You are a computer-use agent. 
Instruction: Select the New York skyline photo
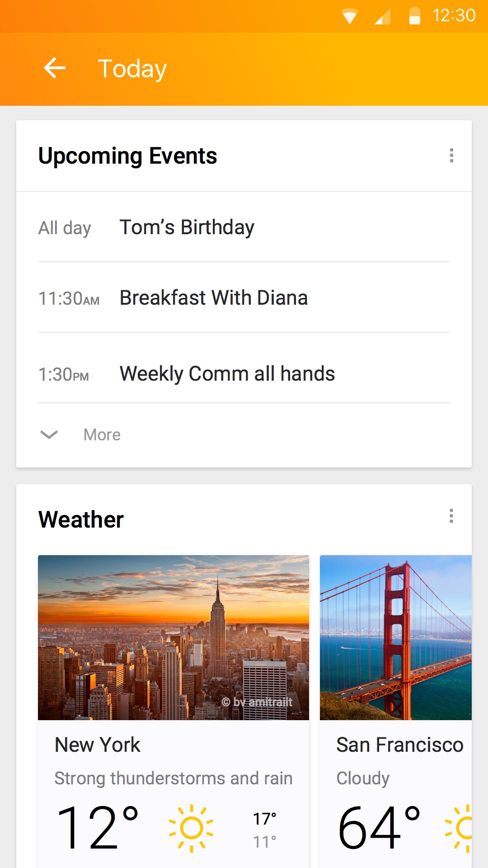click(x=174, y=637)
